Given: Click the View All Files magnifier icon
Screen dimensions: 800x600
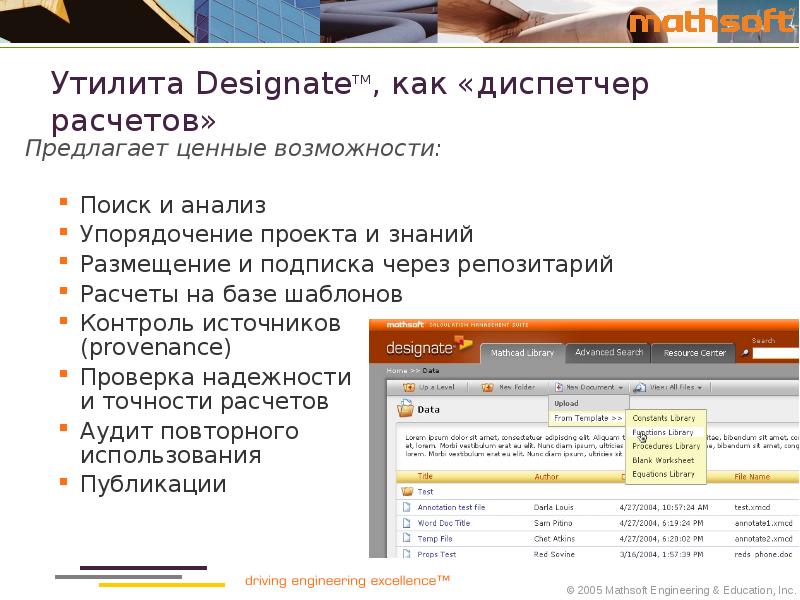Looking at the screenshot, I should [x=641, y=387].
